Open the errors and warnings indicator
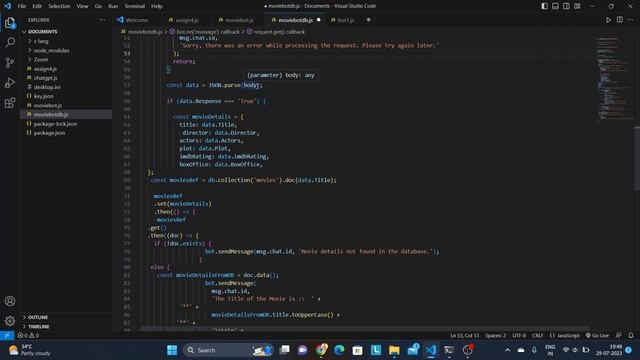Image resolution: width=640 pixels, height=360 pixels. tap(28, 336)
